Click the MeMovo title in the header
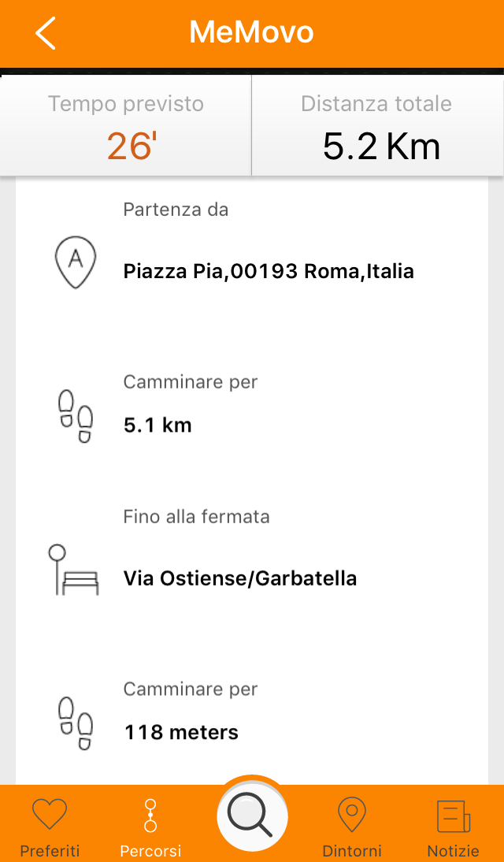The image size is (504, 862). [x=251, y=33]
